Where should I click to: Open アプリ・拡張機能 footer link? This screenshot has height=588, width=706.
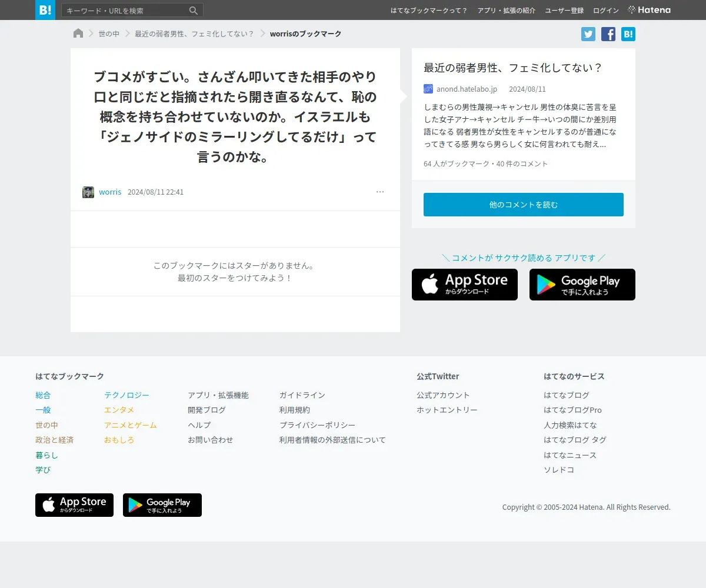coord(218,395)
